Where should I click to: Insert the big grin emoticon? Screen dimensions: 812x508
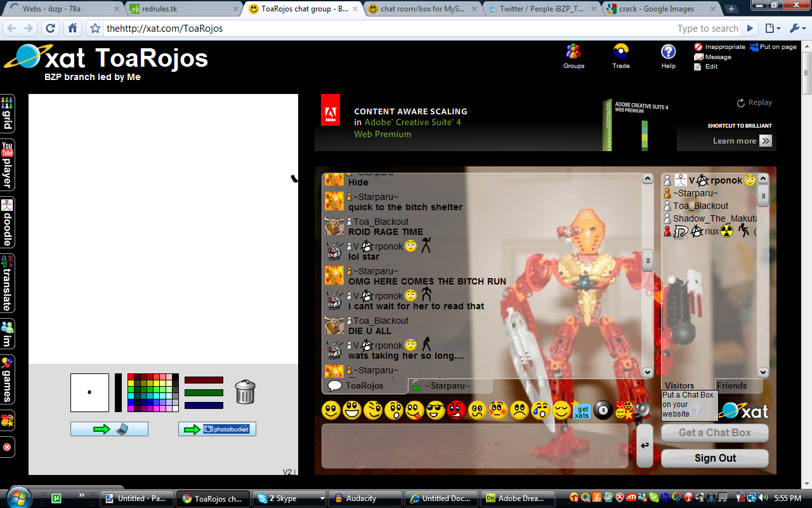[352, 411]
